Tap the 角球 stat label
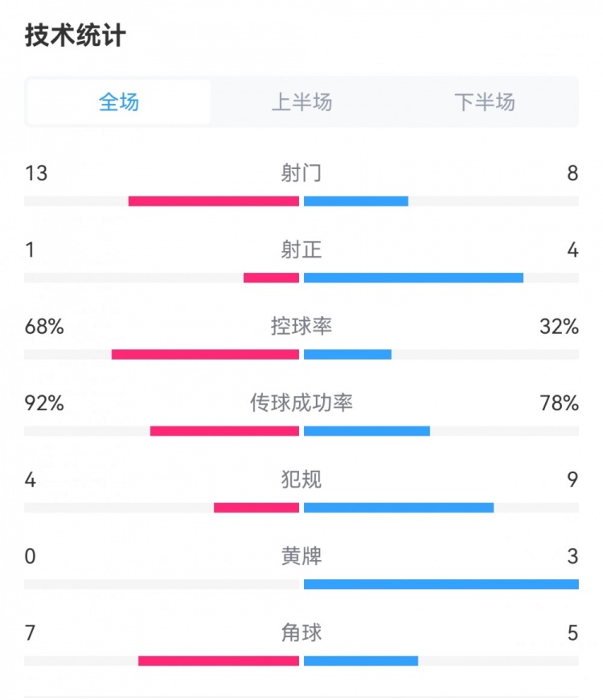The height and width of the screenshot is (700, 603). pyautogui.click(x=301, y=633)
